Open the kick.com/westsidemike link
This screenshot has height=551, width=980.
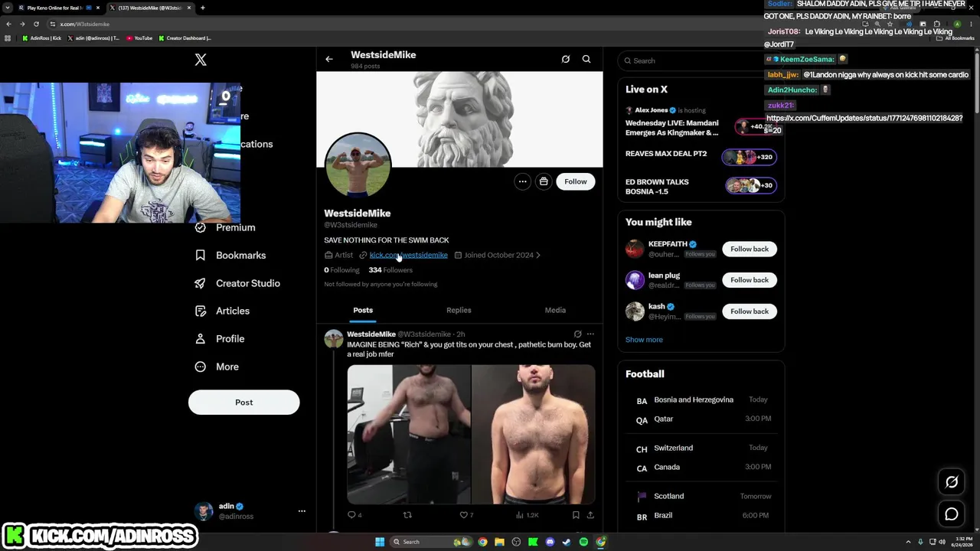point(409,255)
